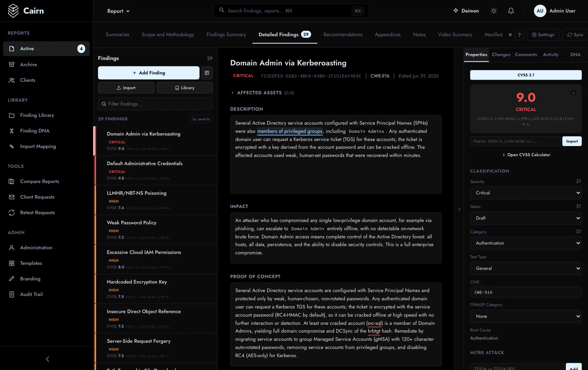The image size is (588, 370).
Task: Switch to the Findings Summary tab
Action: tap(226, 35)
